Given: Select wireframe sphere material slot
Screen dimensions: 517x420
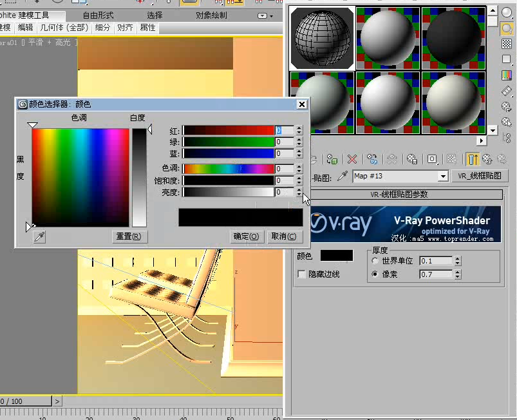Looking at the screenshot, I should click(322, 39).
